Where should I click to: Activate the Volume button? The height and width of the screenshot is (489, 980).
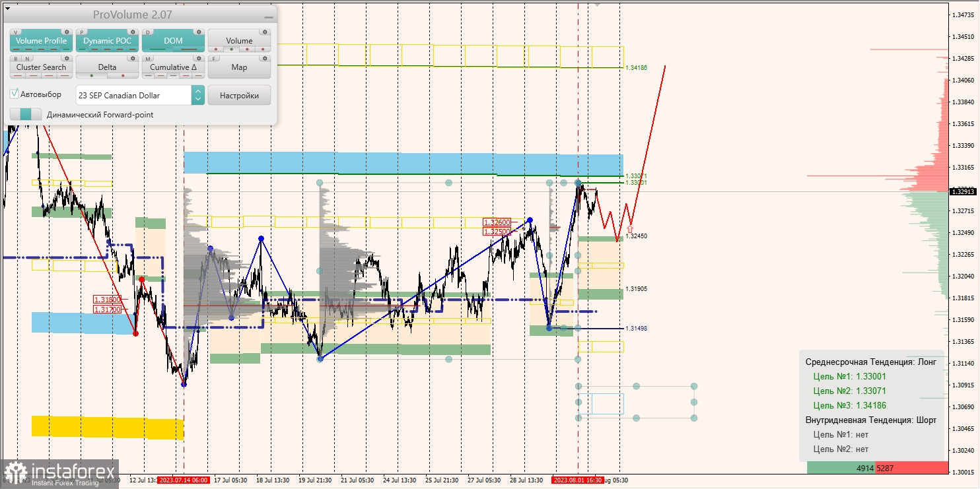[x=239, y=40]
